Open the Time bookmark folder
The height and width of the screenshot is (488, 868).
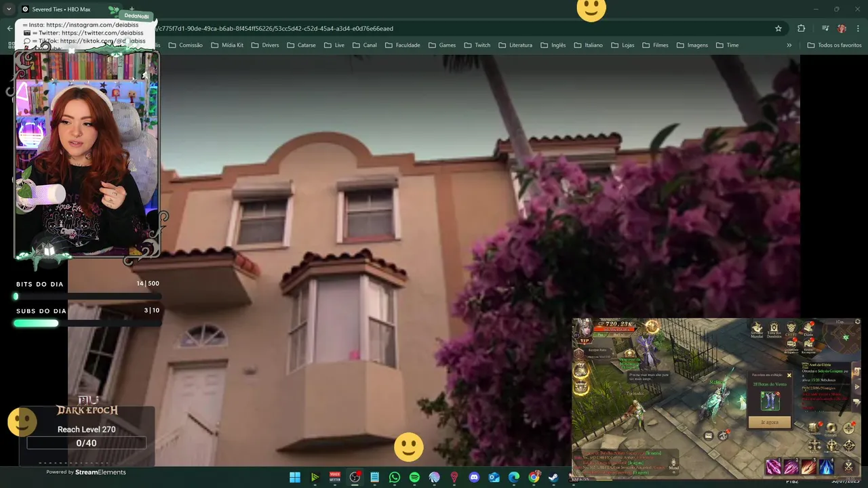point(727,45)
